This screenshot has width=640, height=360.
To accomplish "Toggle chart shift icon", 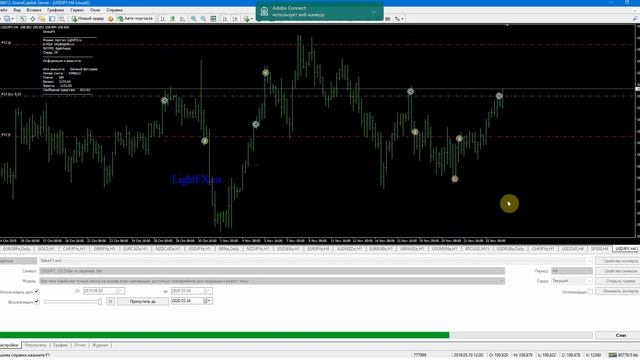I will click(x=235, y=19).
